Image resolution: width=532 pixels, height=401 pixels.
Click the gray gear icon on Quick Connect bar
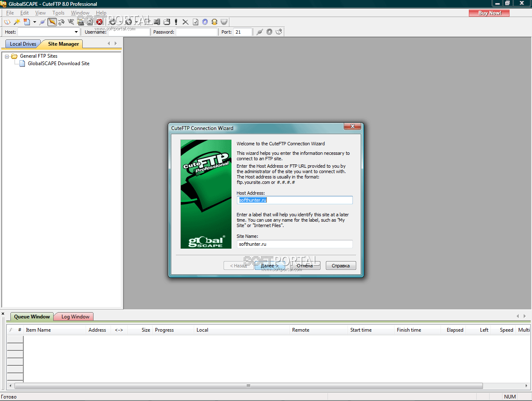click(269, 32)
